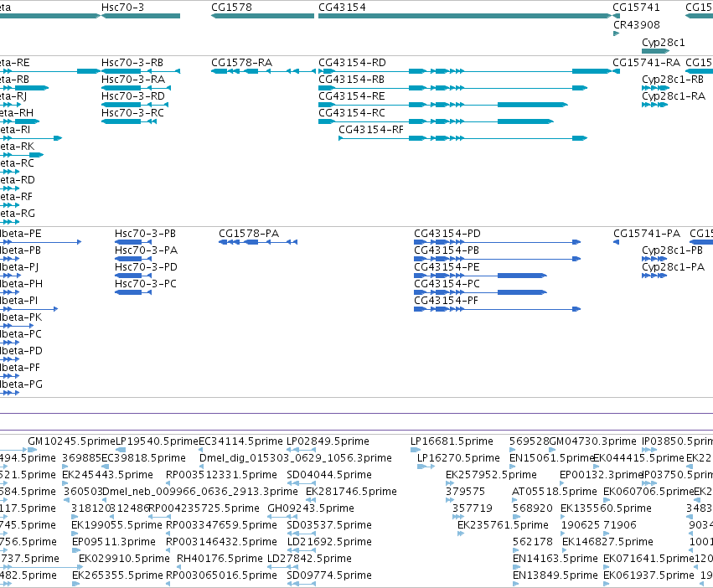Click the CG43154 gene bar
The image size is (713, 588).
coord(465,16)
